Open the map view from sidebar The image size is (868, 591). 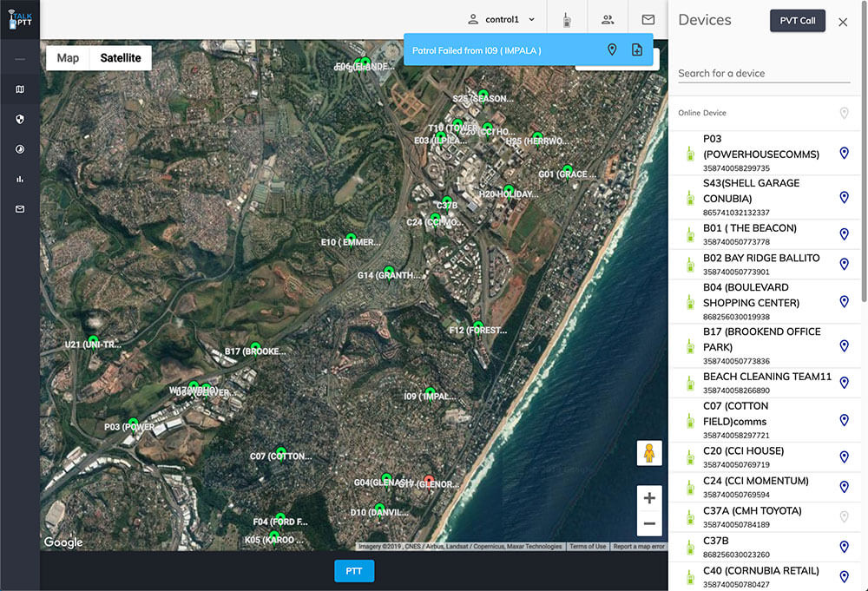tap(20, 89)
